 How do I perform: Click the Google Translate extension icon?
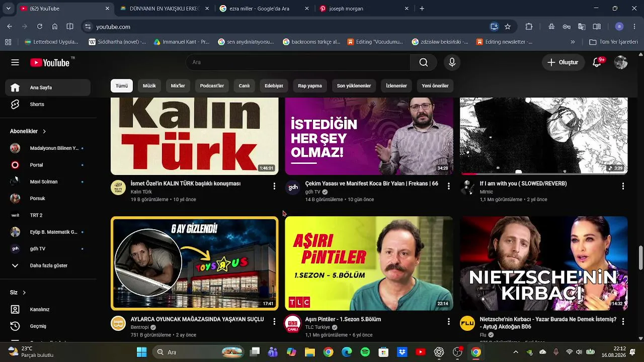click(x=582, y=27)
